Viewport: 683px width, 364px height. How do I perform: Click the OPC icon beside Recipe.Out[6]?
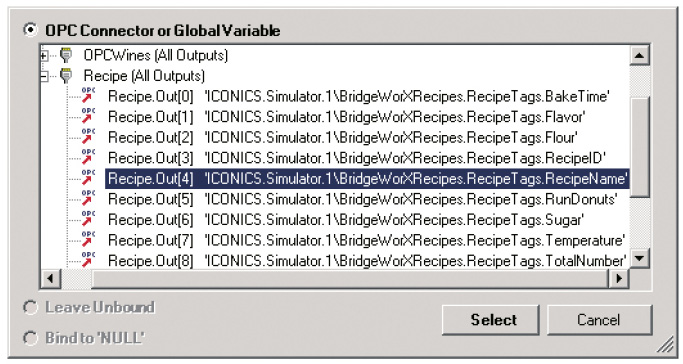coord(88,219)
